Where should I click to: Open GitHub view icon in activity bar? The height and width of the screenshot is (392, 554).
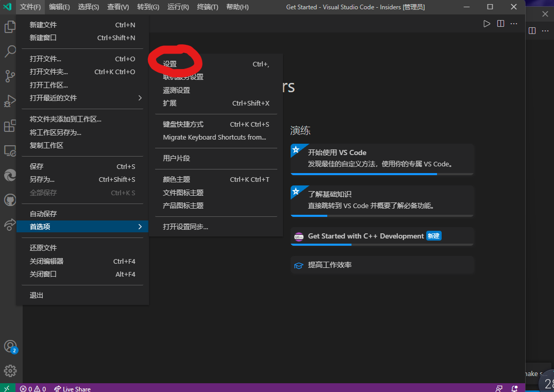coord(10,200)
